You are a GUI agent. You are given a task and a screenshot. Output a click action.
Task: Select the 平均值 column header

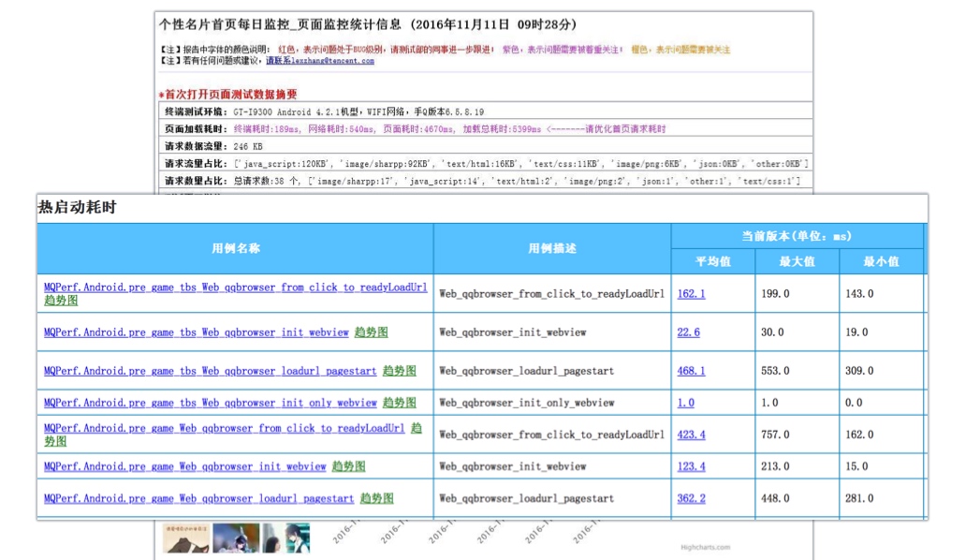(x=713, y=262)
